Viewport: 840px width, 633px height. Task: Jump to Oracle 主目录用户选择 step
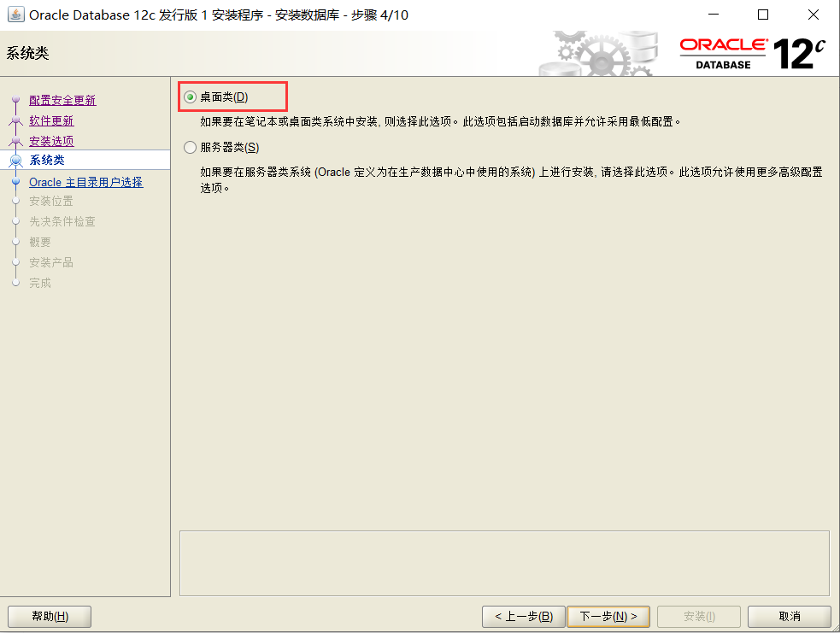pos(85,182)
